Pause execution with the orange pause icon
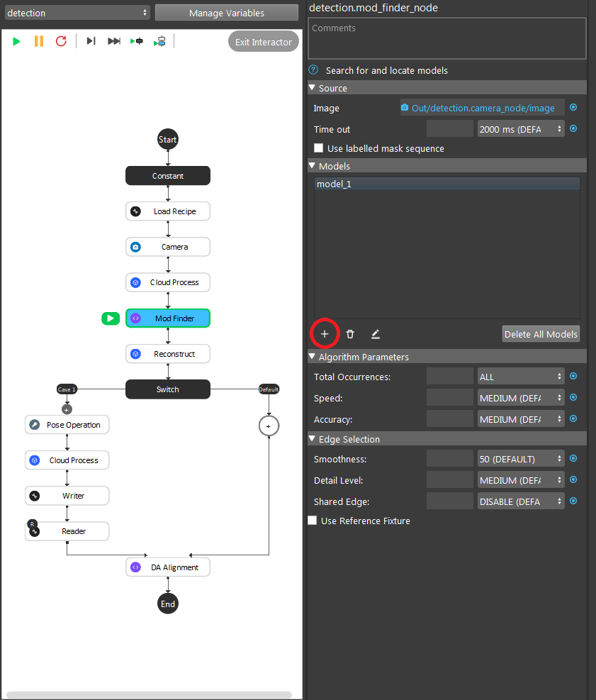This screenshot has height=700, width=596. coord(39,42)
